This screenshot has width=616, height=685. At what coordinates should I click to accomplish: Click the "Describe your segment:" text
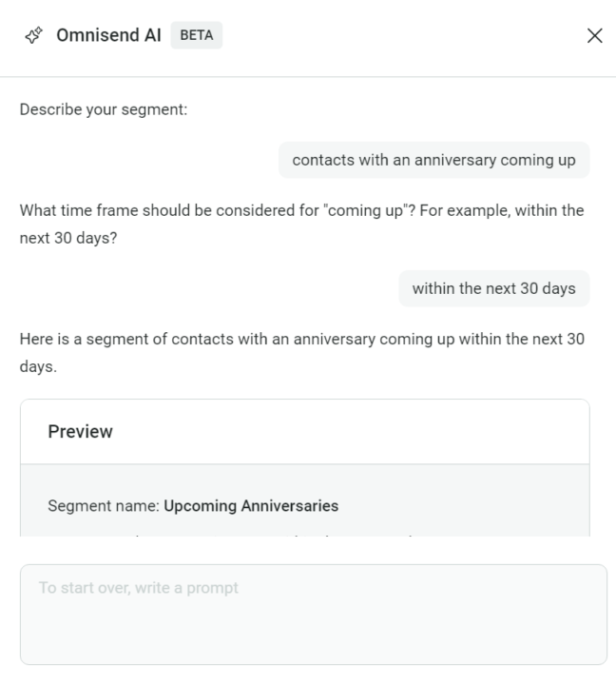[x=104, y=109]
